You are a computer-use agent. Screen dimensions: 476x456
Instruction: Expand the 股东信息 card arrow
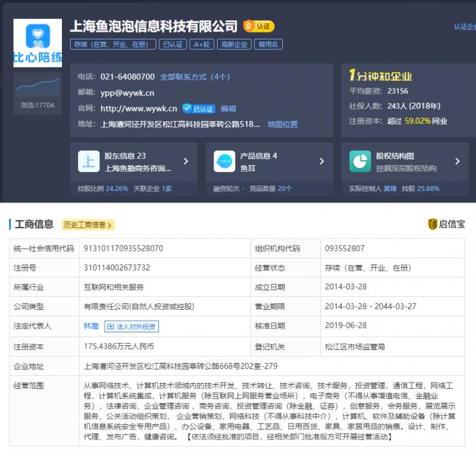[186, 162]
